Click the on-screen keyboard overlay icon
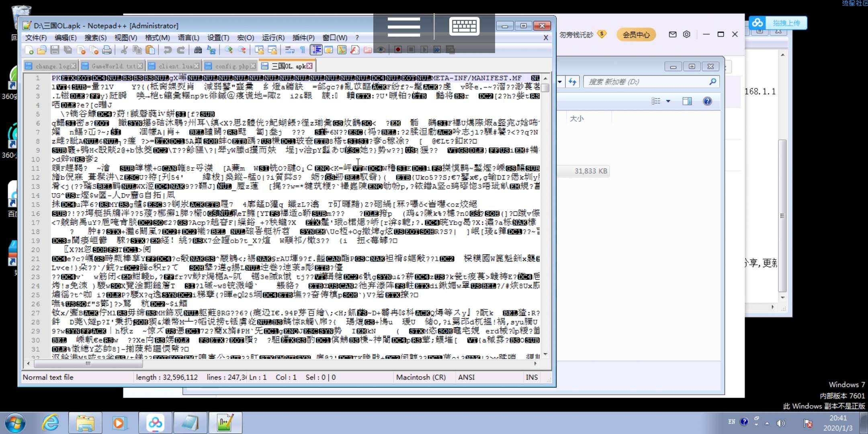 click(464, 27)
